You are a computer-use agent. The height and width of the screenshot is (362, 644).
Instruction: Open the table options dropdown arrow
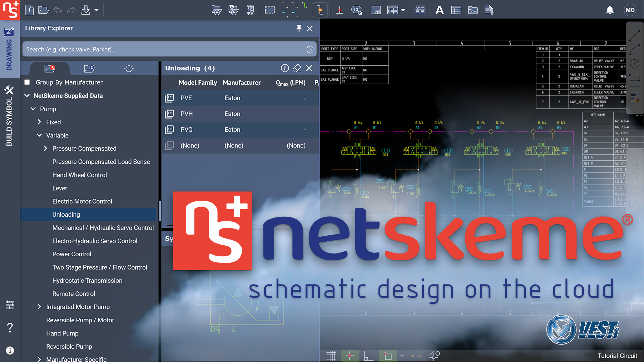[403, 10]
